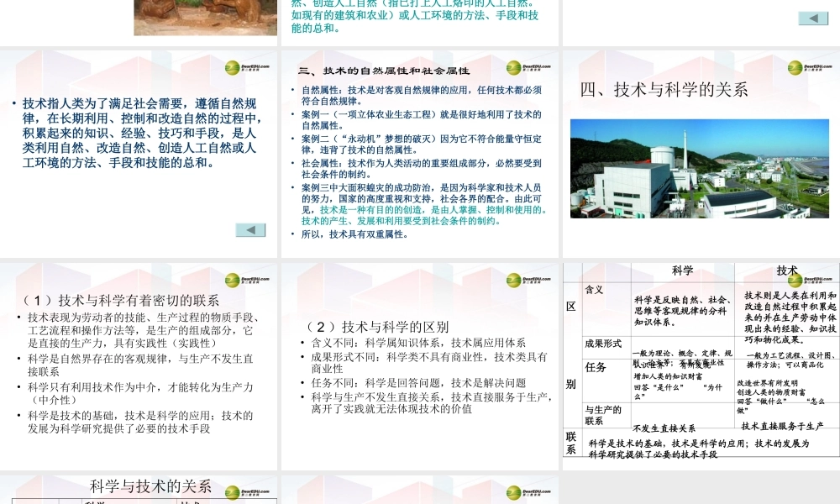Image resolution: width=840 pixels, height=504 pixels.
Task: Click the bullet 案例三中大面积蝗灾的成功防治
Action: coord(423,204)
